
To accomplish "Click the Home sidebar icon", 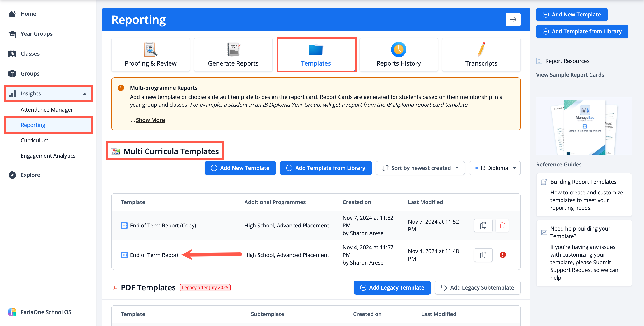I will 12,14.
